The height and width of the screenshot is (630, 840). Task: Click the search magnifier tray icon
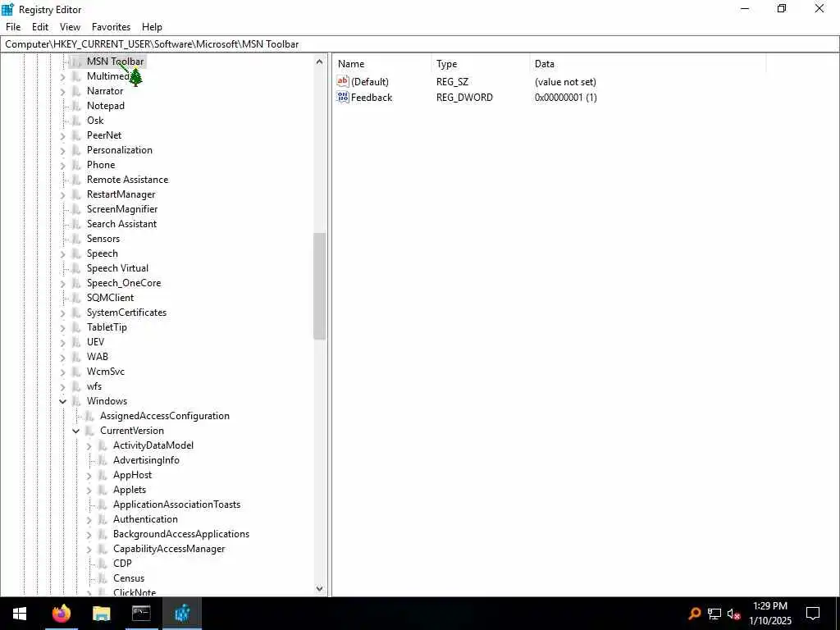pyautogui.click(x=694, y=614)
